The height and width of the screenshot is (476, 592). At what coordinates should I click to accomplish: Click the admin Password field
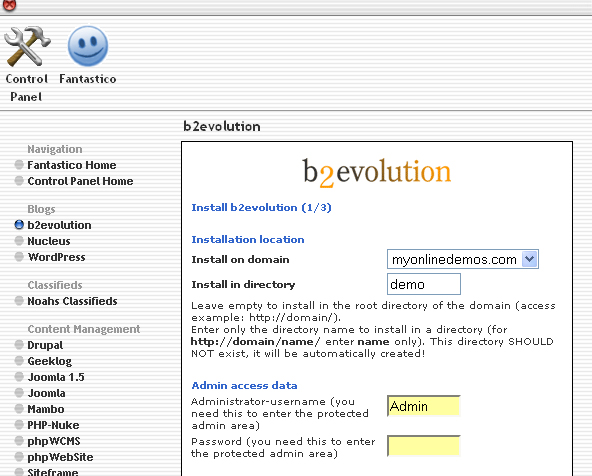[x=424, y=446]
